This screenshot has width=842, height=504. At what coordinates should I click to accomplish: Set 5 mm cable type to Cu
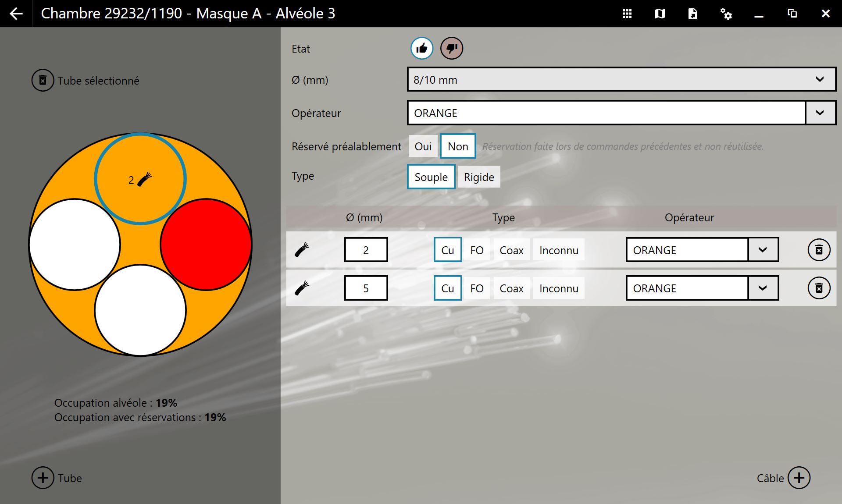point(447,288)
